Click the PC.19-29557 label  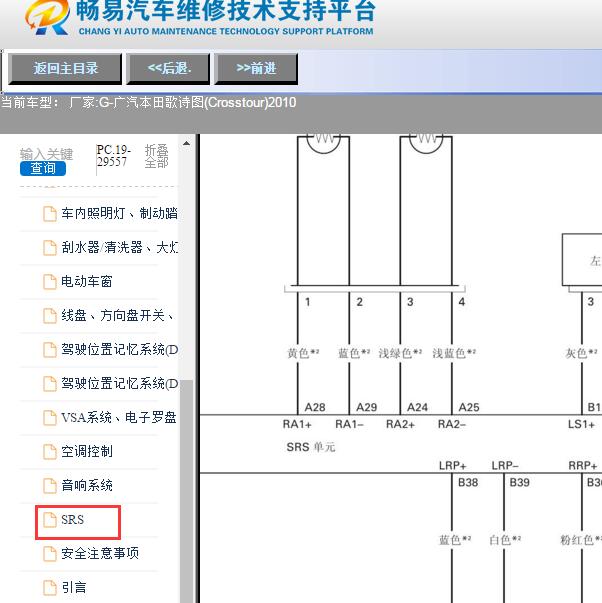[x=113, y=155]
